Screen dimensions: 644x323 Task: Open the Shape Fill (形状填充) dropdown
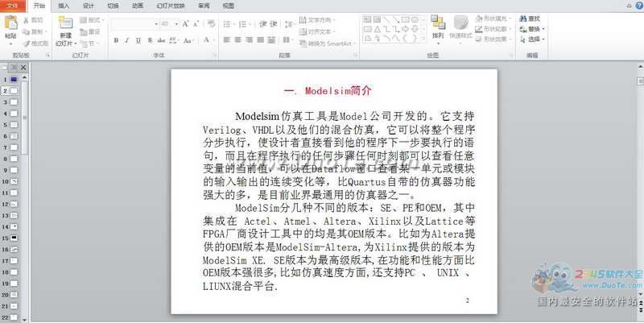(493, 19)
